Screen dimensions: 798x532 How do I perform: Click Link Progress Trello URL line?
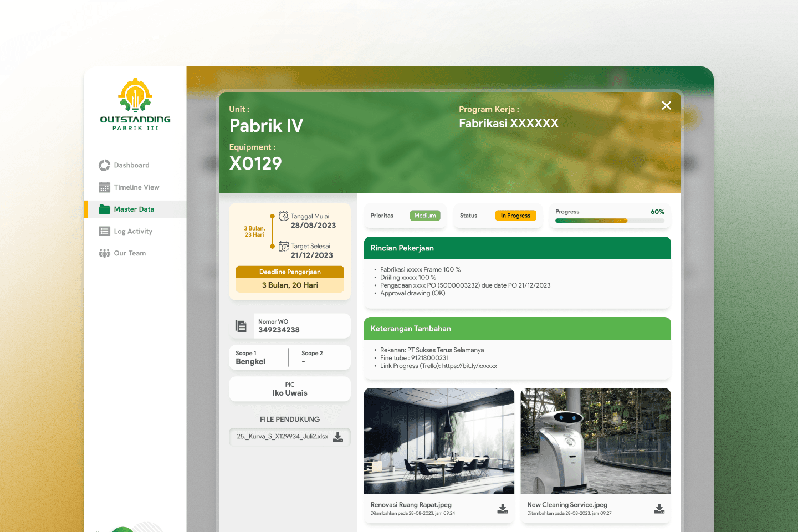pos(438,366)
